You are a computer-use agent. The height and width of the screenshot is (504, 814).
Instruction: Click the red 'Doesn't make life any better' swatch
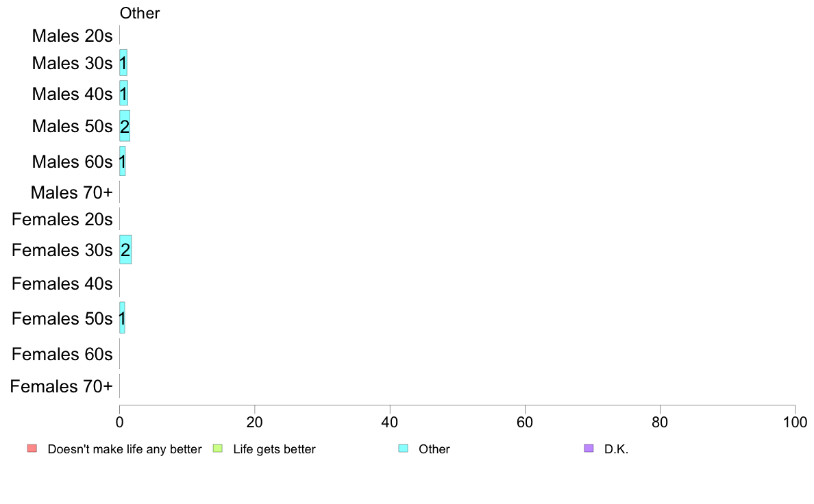(x=32, y=449)
